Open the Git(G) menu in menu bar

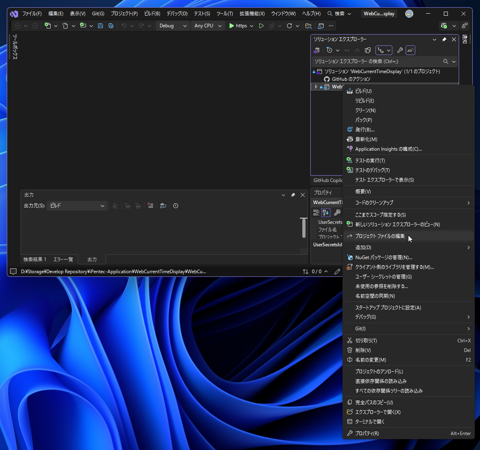coord(98,14)
